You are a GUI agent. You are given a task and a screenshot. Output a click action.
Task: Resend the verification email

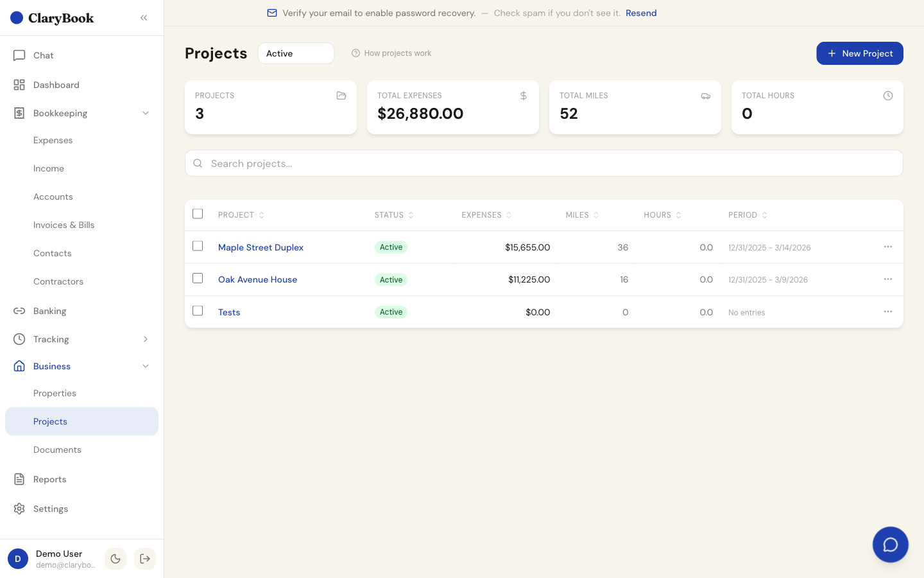(x=641, y=13)
